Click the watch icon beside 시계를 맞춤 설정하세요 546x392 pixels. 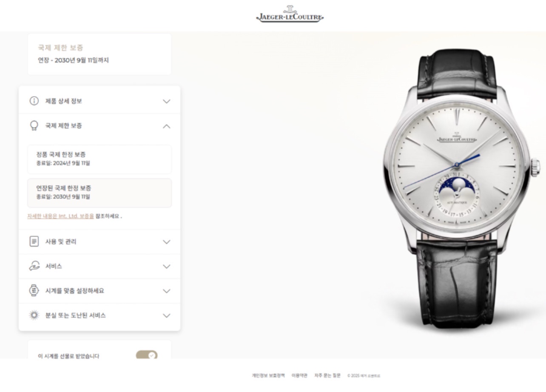click(x=34, y=291)
